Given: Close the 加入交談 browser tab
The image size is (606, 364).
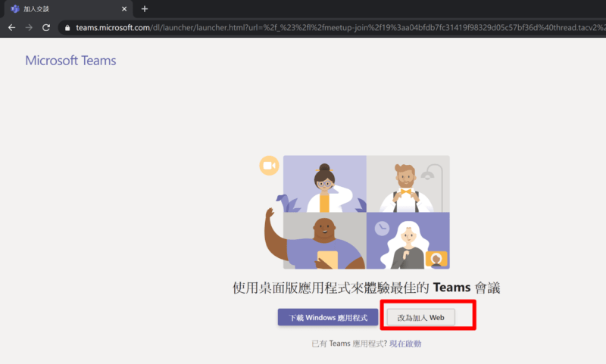Looking at the screenshot, I should pos(122,8).
